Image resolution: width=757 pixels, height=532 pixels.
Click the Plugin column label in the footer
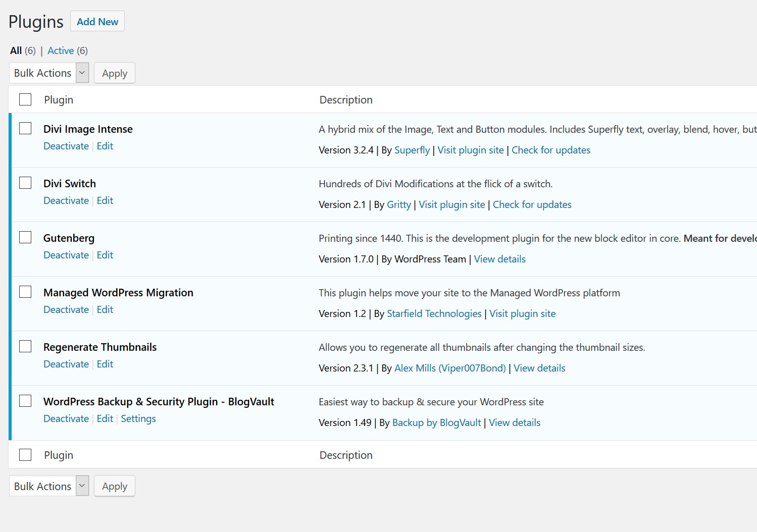59,455
